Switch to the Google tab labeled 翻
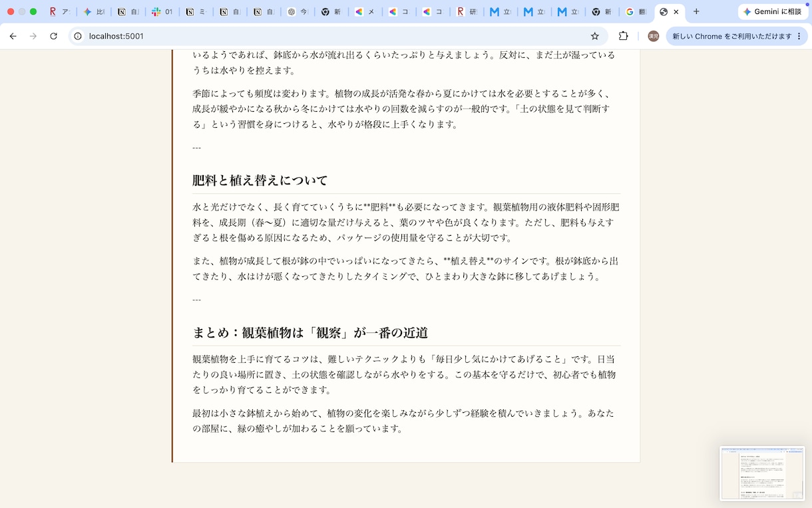Image resolution: width=812 pixels, height=508 pixels. click(x=636, y=12)
